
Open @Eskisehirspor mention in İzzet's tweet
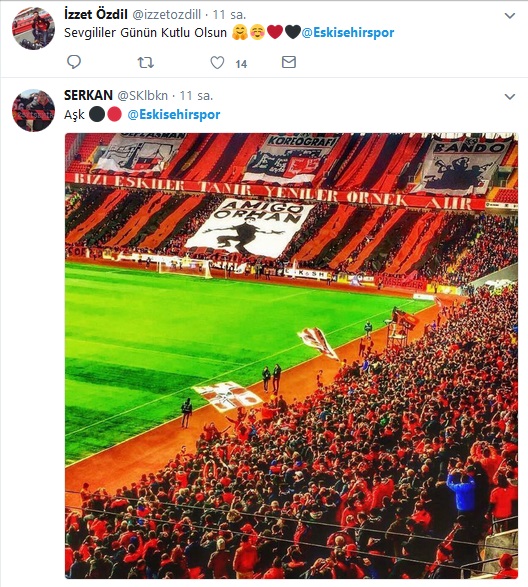point(348,33)
